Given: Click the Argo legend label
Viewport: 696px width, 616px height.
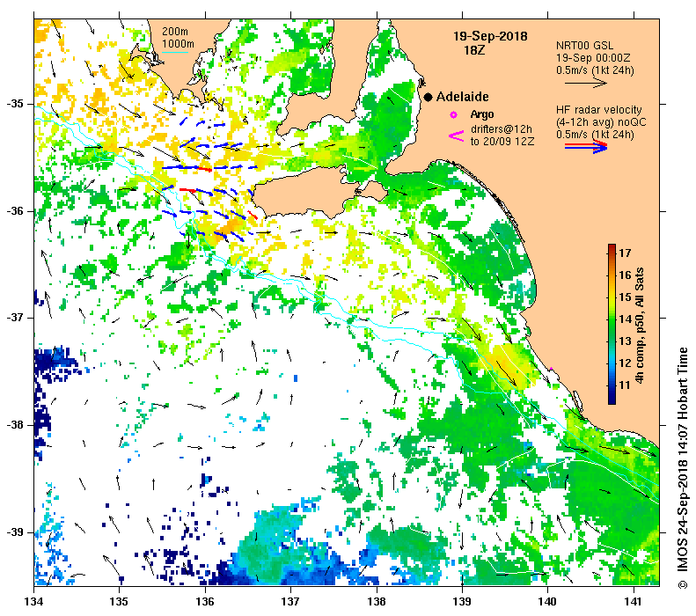Looking at the screenshot, I should pos(482,114).
